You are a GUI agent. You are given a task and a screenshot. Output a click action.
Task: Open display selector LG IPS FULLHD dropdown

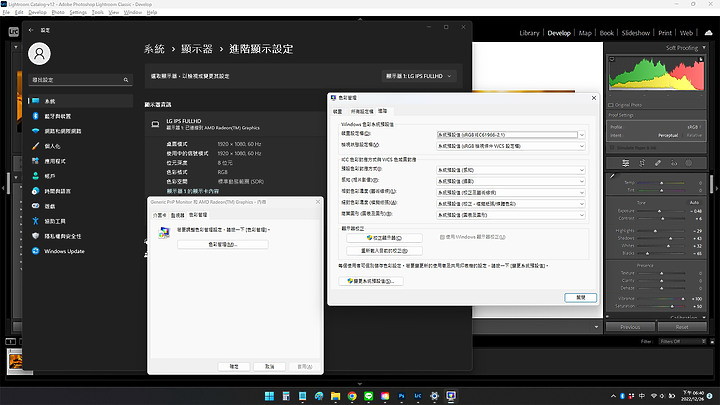click(419, 76)
